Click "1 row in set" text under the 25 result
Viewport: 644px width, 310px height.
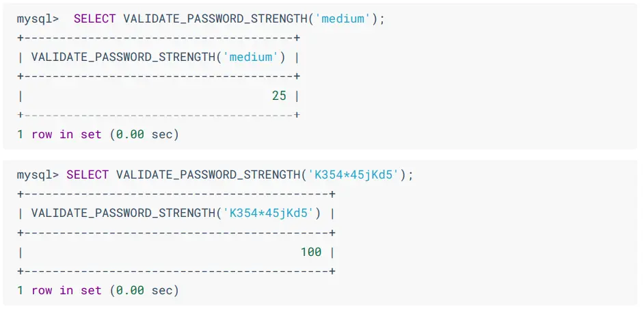click(59, 135)
